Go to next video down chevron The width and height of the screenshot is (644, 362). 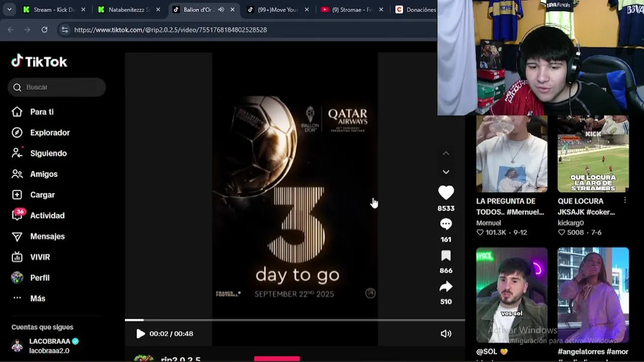tap(446, 172)
